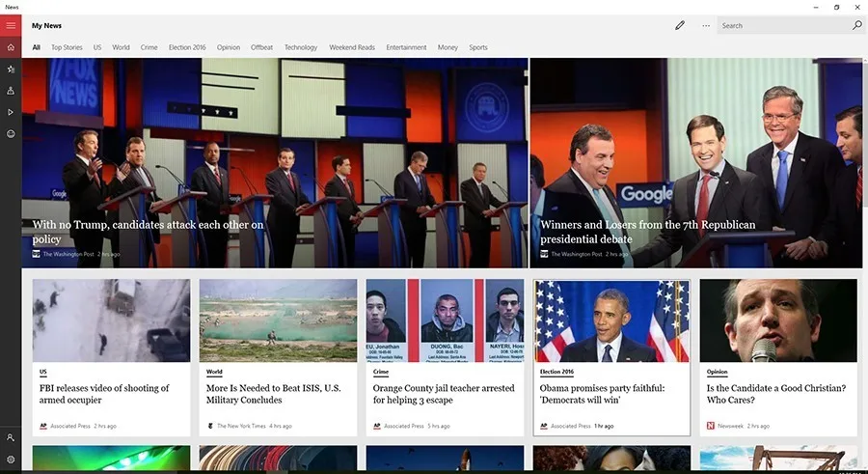This screenshot has width=868, height=474.
Task: Click the FBI shooting video thumbnail
Action: (111, 321)
